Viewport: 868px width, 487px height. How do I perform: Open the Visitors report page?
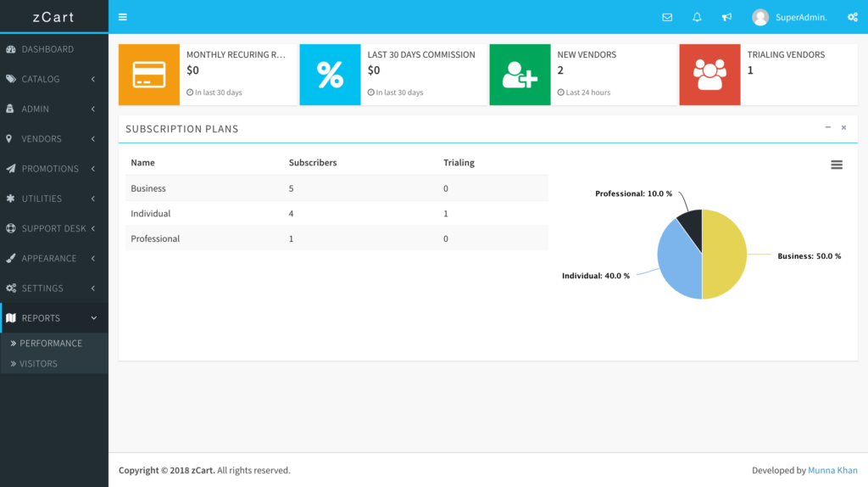coord(39,364)
